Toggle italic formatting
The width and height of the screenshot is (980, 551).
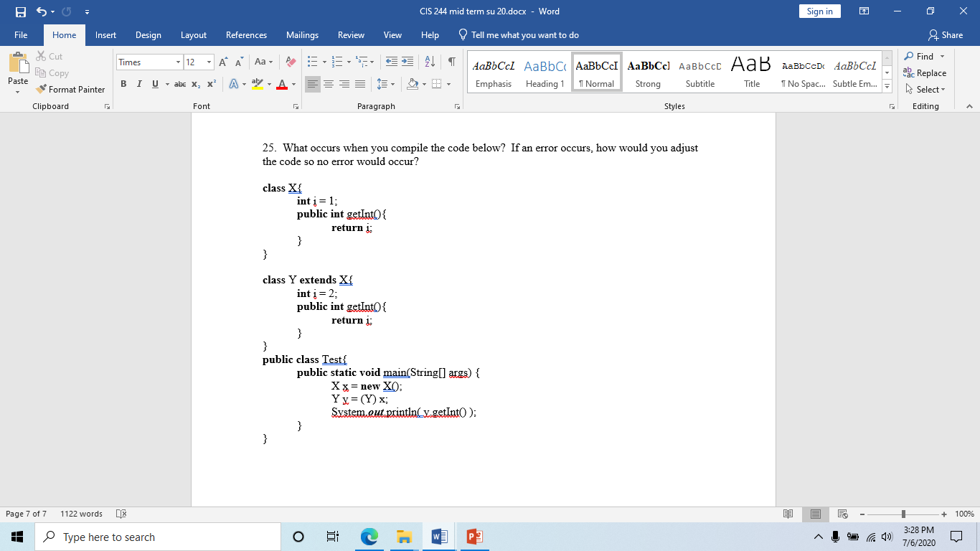click(x=139, y=84)
